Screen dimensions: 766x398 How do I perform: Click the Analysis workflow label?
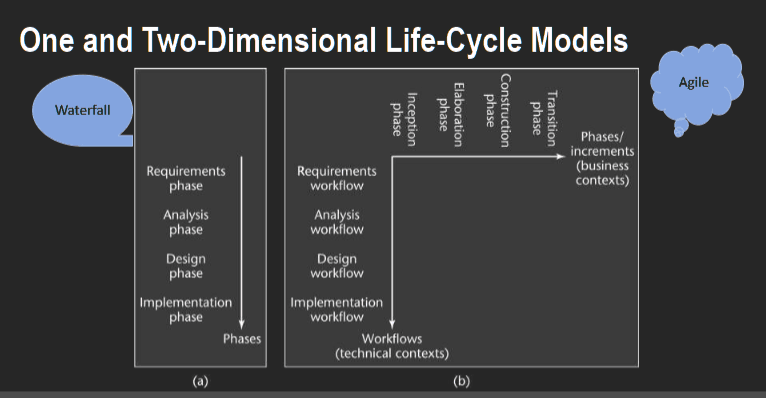click(337, 222)
